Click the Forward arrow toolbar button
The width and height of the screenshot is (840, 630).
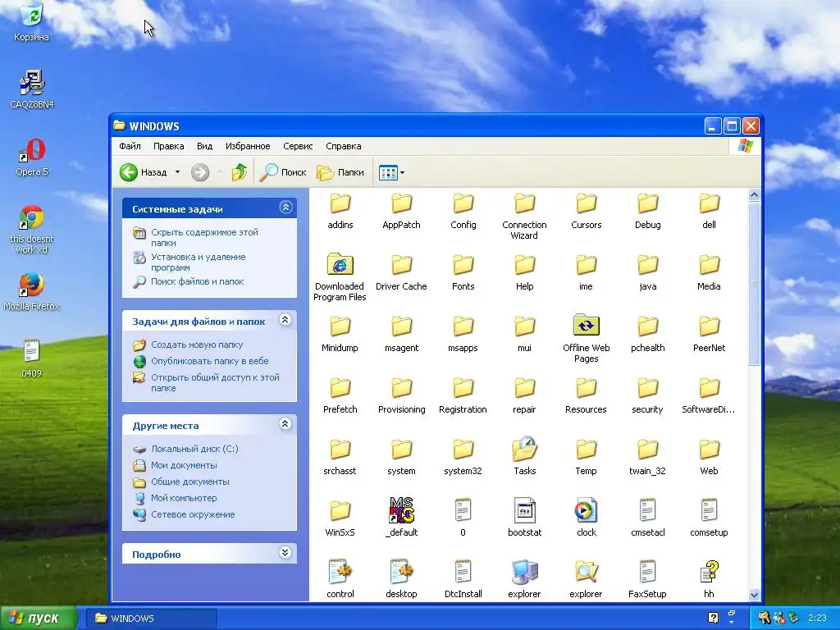(x=200, y=172)
